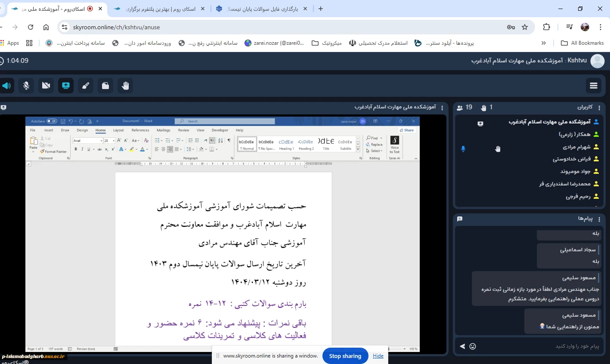The height and width of the screenshot is (364, 610).
Task: Click Chrome's bookmark star icon
Action: 525,27
